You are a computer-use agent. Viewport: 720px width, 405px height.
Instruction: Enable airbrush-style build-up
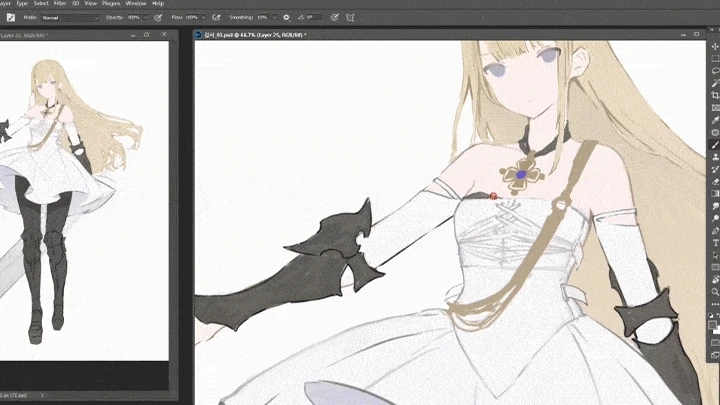click(x=216, y=17)
